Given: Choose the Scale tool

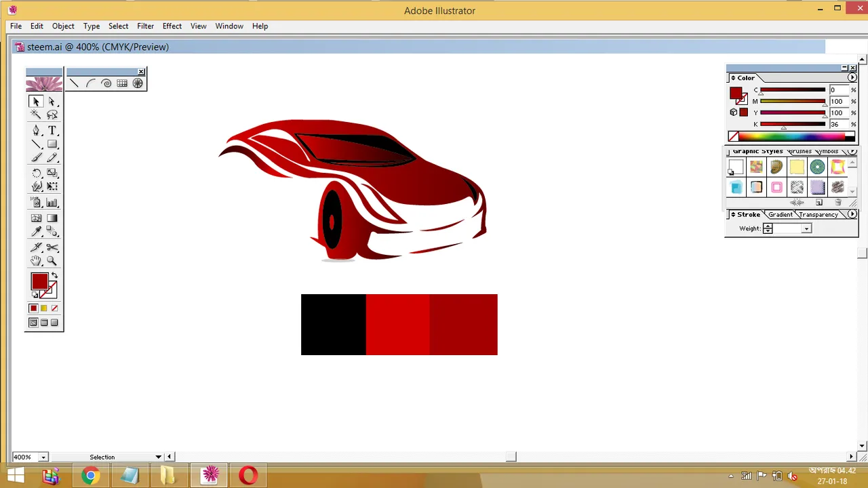Looking at the screenshot, I should pos(52,174).
